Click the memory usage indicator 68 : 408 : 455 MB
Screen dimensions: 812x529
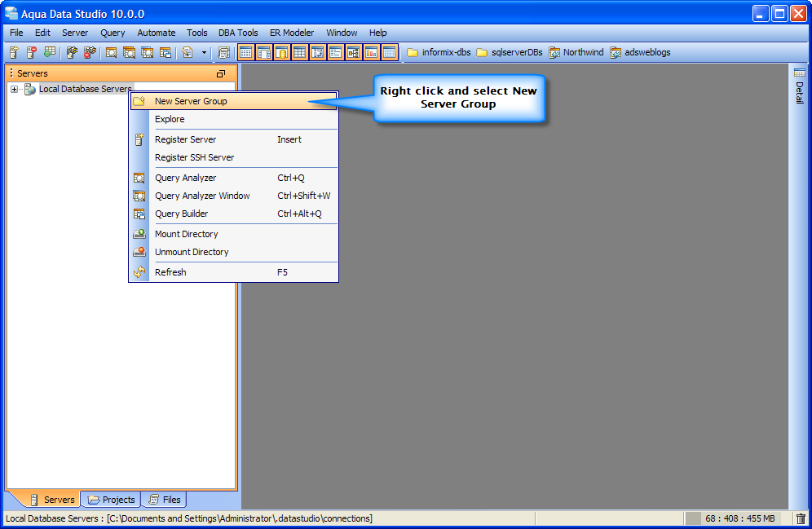tap(739, 518)
